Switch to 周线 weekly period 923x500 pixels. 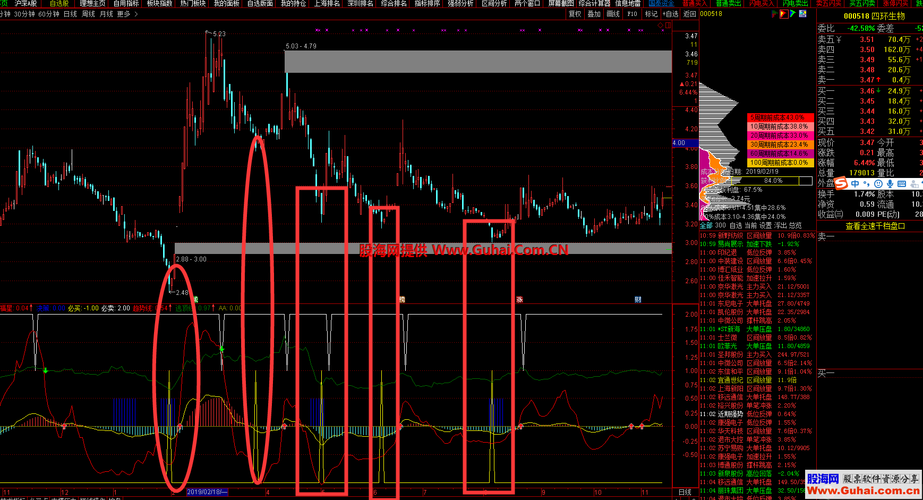point(88,14)
